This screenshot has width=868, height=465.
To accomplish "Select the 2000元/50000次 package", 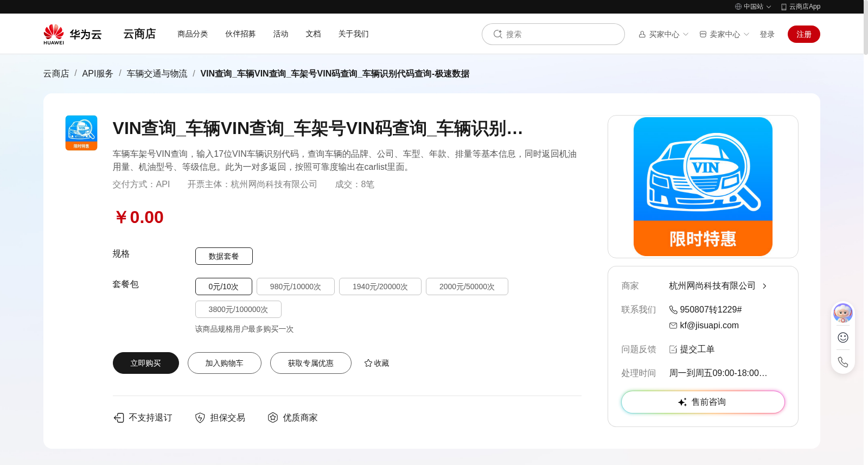I will [x=467, y=286].
